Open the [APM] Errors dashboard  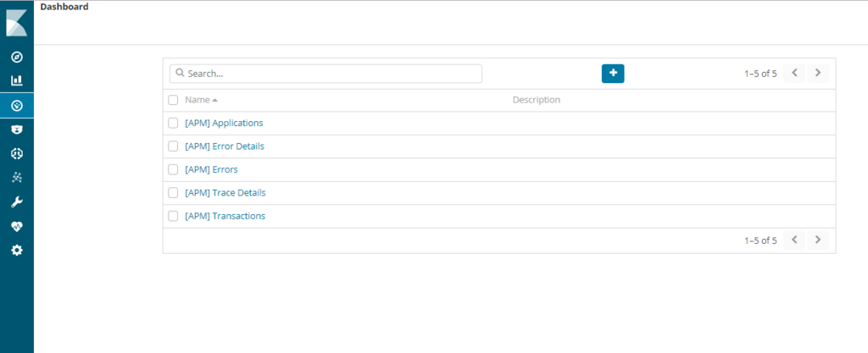(211, 169)
